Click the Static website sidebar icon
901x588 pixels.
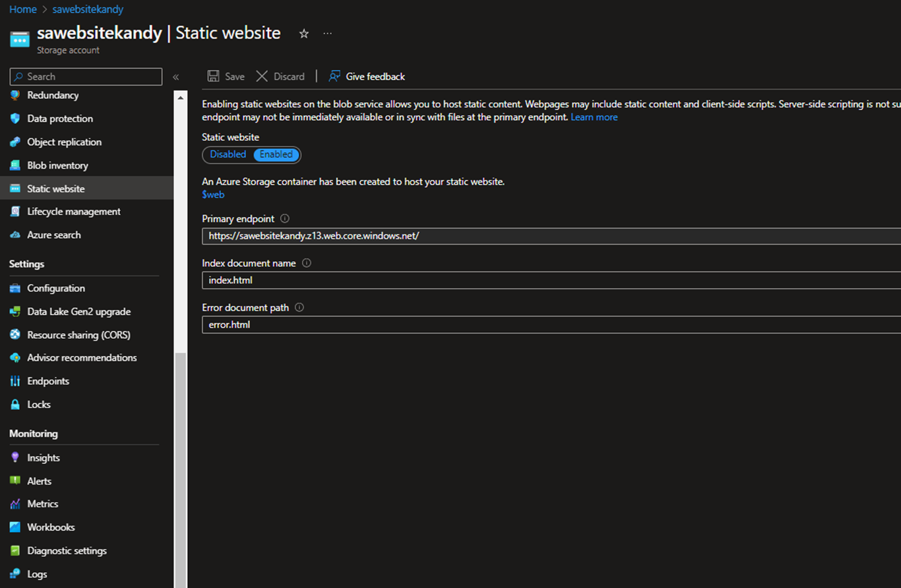click(x=15, y=189)
